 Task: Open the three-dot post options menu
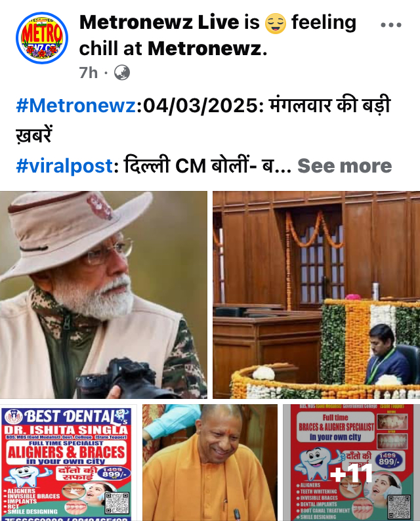click(x=391, y=25)
